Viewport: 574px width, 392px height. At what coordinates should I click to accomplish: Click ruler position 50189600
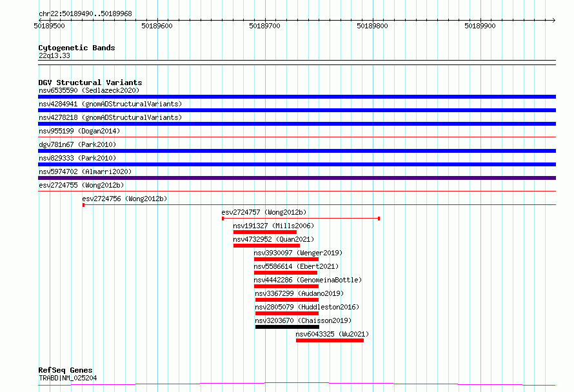[157, 26]
